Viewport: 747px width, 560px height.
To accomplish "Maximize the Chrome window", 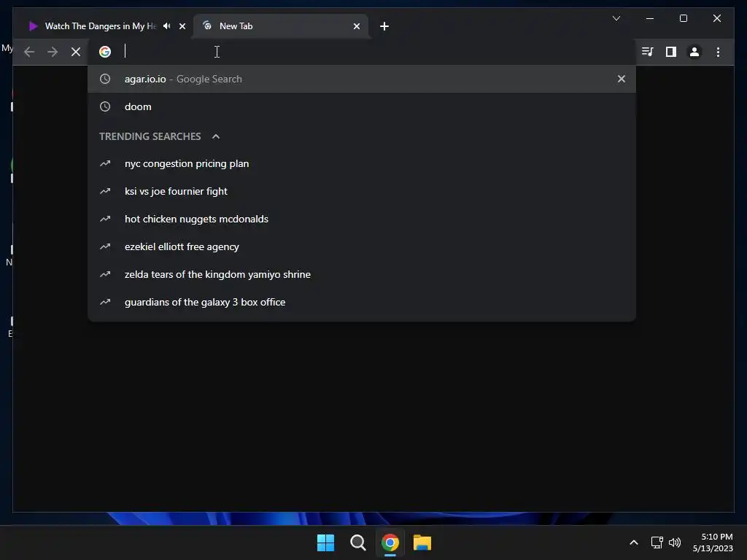I will tap(683, 18).
